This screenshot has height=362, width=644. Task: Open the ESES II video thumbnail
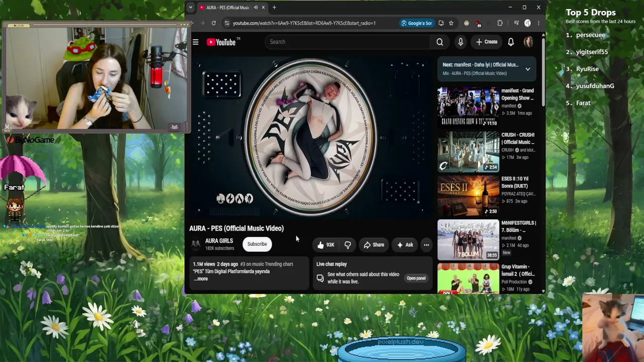[x=468, y=195]
